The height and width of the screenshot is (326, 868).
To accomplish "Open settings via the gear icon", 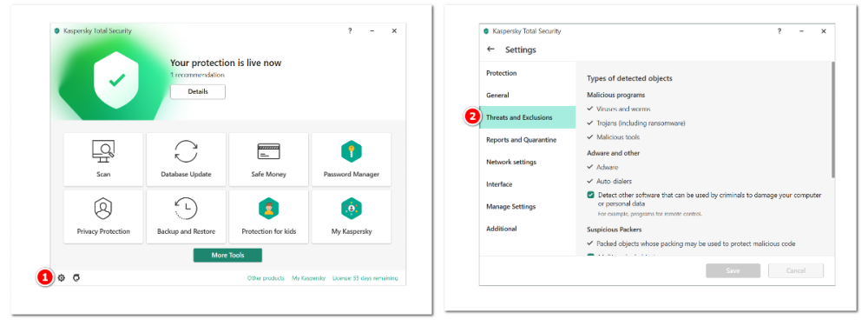I will 62,278.
